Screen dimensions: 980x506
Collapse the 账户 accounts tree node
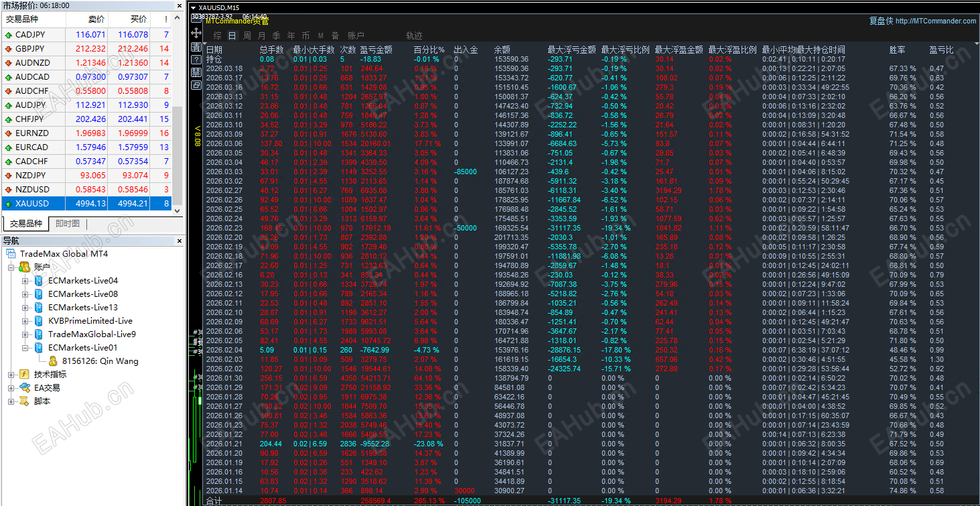(11, 267)
